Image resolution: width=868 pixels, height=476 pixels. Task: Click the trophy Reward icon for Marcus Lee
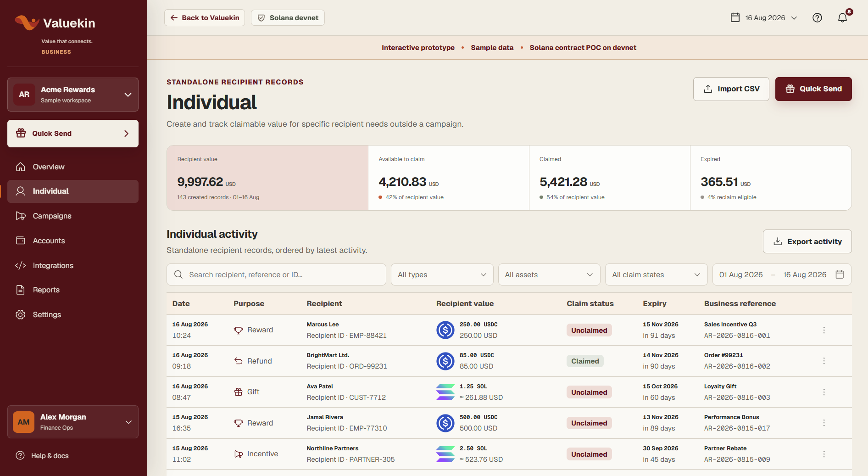[x=238, y=330]
